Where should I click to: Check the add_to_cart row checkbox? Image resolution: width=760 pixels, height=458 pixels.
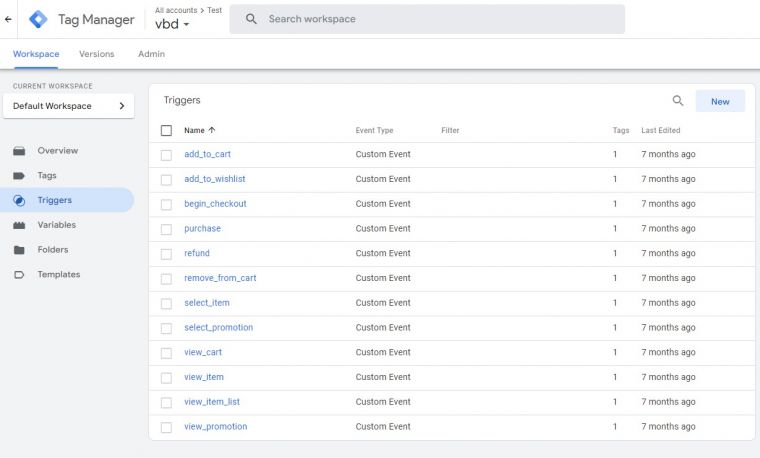(x=166, y=155)
